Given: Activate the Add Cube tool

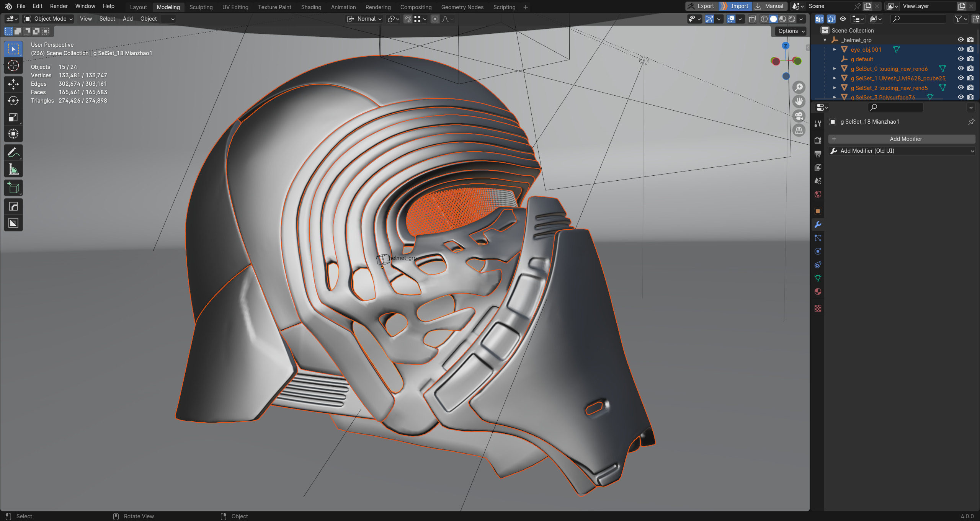Looking at the screenshot, I should click(x=13, y=188).
